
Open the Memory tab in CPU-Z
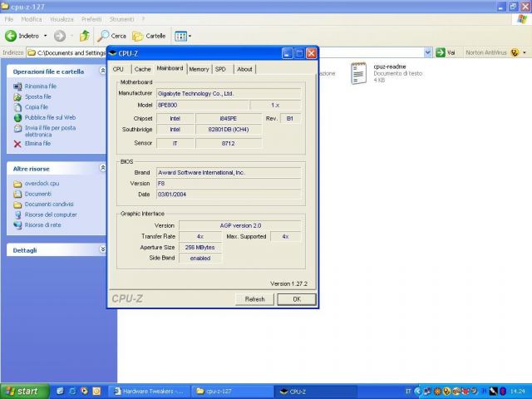(x=199, y=69)
